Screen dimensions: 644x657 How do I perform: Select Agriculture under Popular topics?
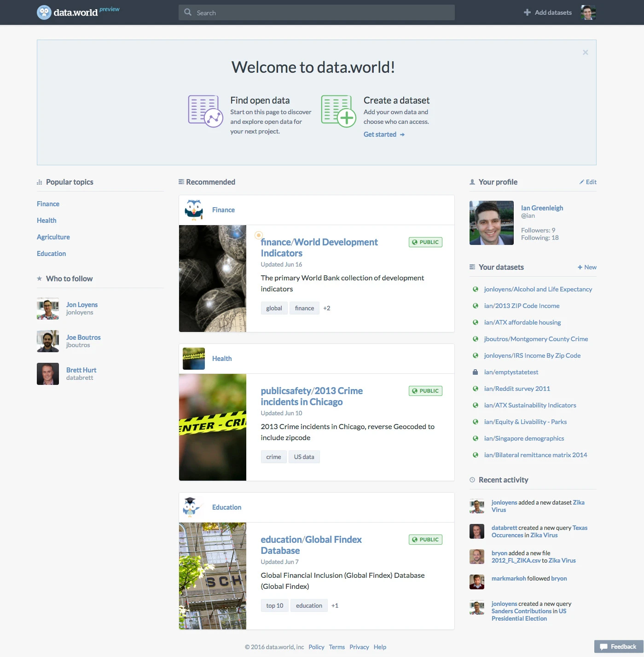coord(53,237)
